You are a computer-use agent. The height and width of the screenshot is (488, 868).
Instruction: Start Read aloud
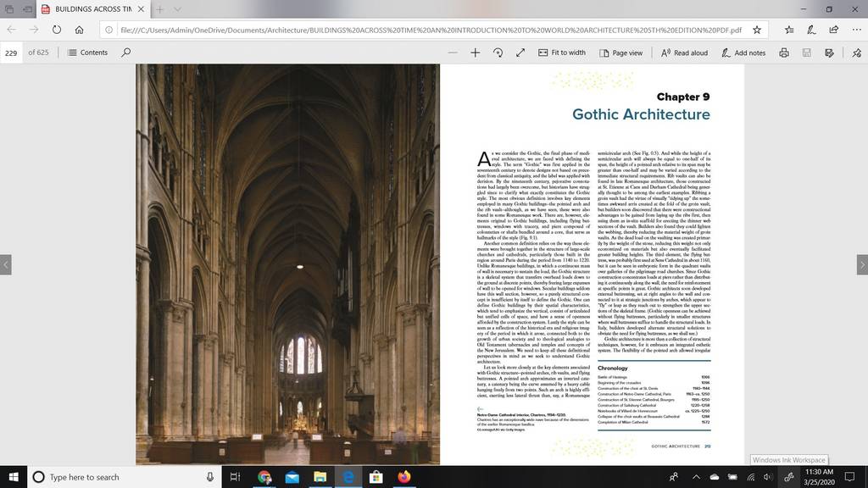pyautogui.click(x=684, y=53)
